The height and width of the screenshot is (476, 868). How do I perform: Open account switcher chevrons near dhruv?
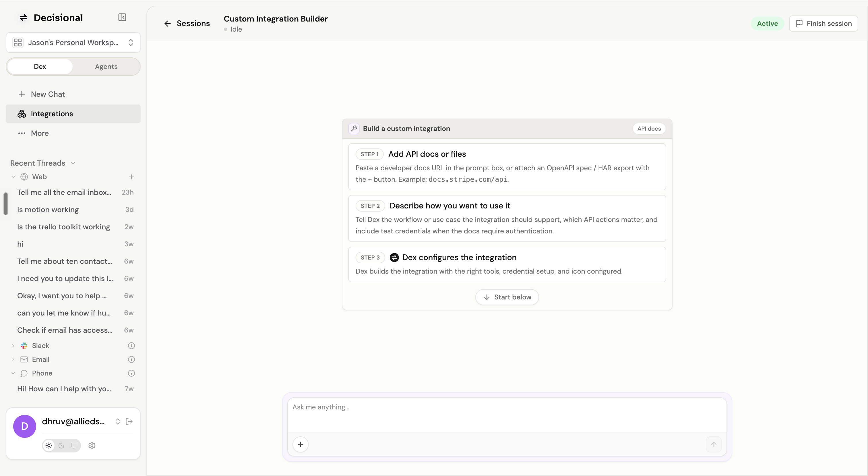click(117, 421)
